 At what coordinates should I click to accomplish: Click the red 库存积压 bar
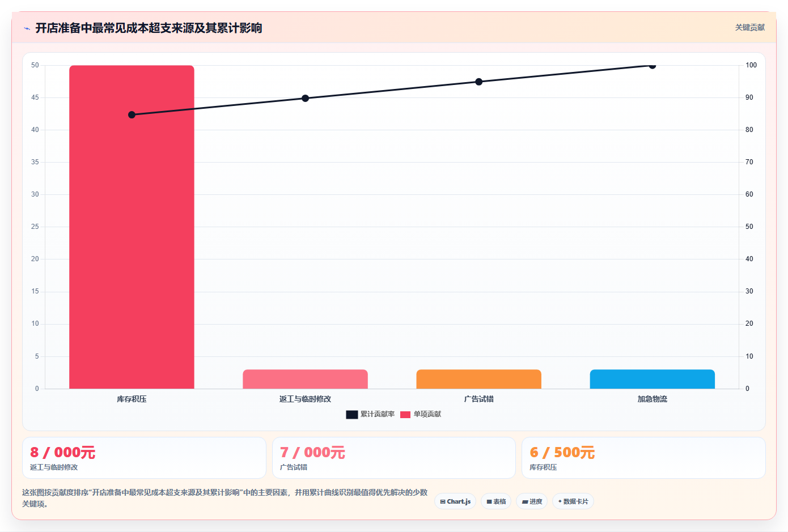(132, 227)
